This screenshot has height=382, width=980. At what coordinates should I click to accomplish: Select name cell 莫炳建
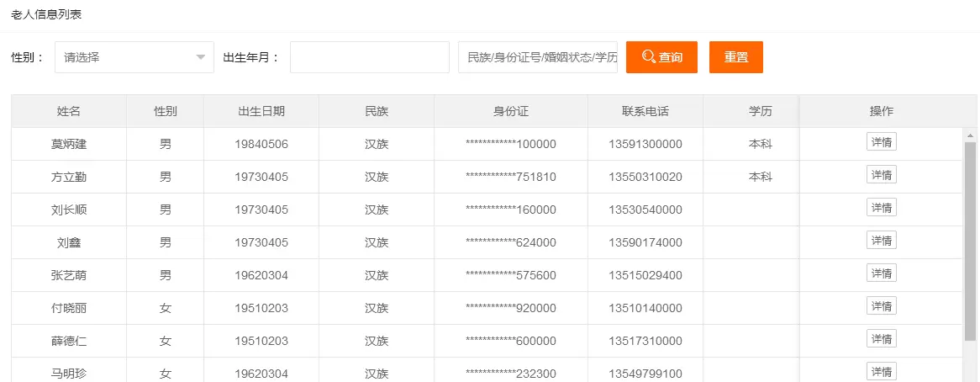pyautogui.click(x=69, y=145)
